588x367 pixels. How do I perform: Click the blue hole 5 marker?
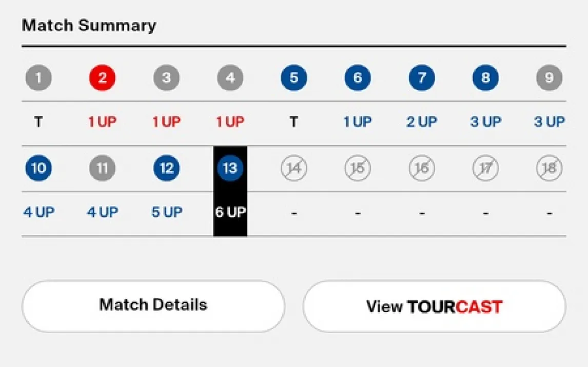(x=293, y=78)
